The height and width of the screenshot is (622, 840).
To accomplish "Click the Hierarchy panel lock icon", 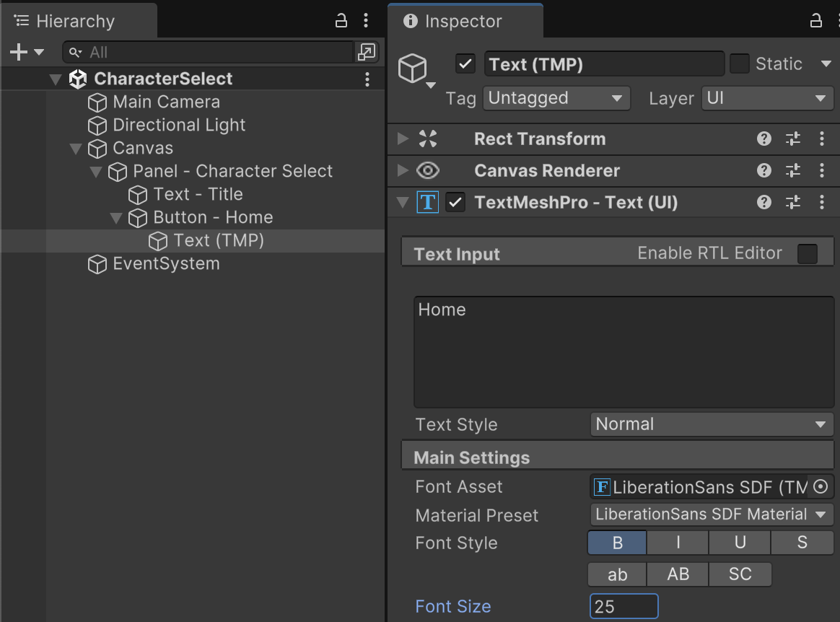I will 342,21.
